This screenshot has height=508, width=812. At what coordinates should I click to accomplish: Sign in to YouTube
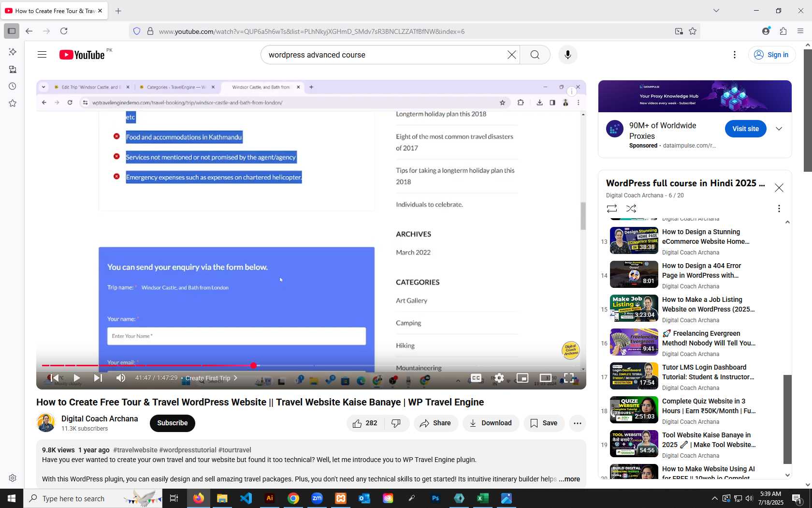[x=771, y=55]
